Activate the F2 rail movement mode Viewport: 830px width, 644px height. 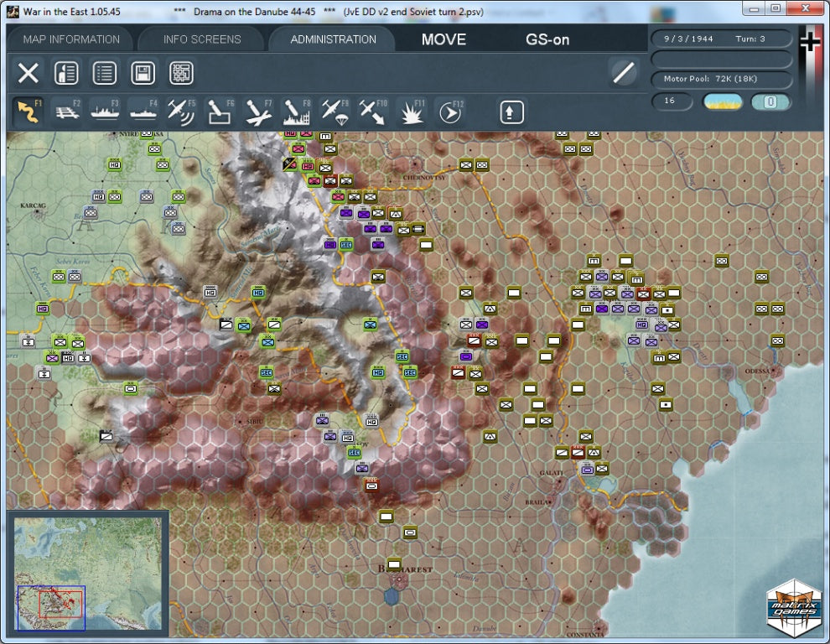[67, 112]
